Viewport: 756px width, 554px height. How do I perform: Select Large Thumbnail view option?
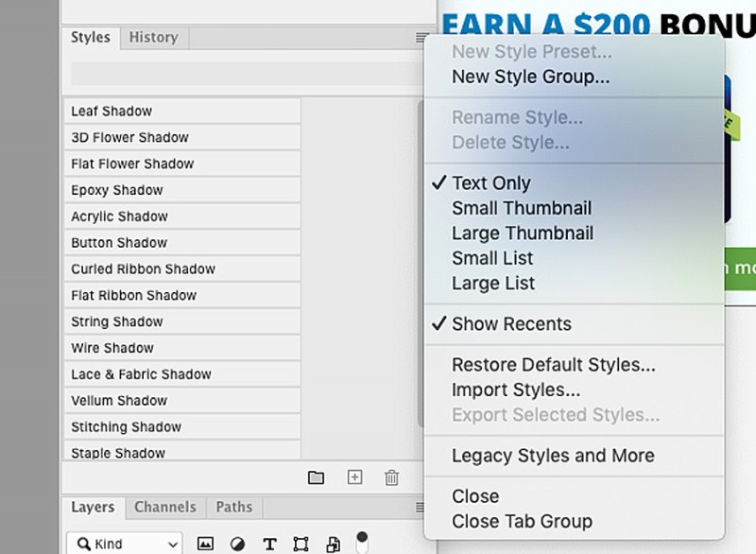[575, 234]
